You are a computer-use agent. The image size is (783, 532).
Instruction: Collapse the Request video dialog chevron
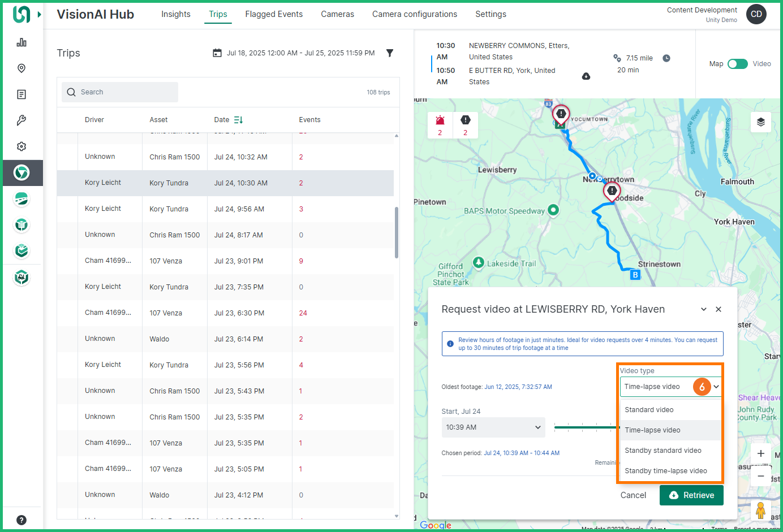pos(704,309)
